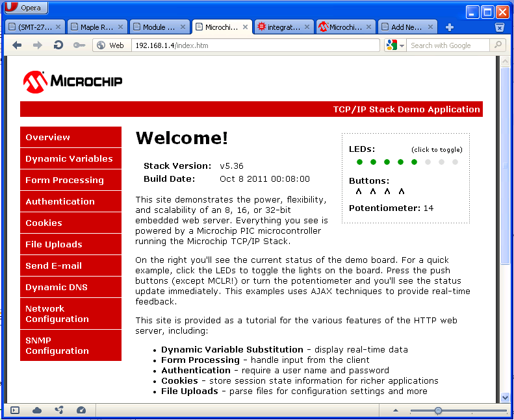Click the magnifier search button
The image size is (514, 420).
click(498, 45)
